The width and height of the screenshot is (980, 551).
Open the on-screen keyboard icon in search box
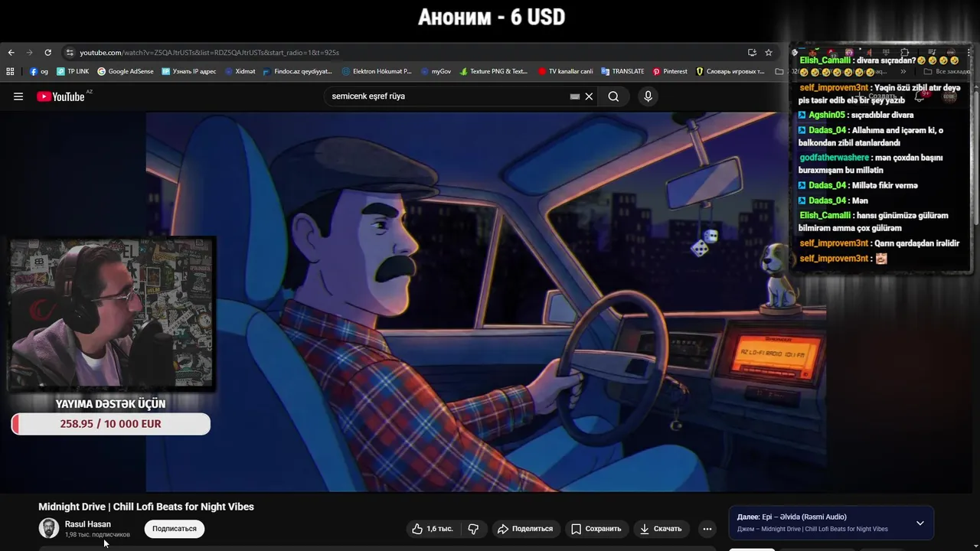pyautogui.click(x=575, y=96)
